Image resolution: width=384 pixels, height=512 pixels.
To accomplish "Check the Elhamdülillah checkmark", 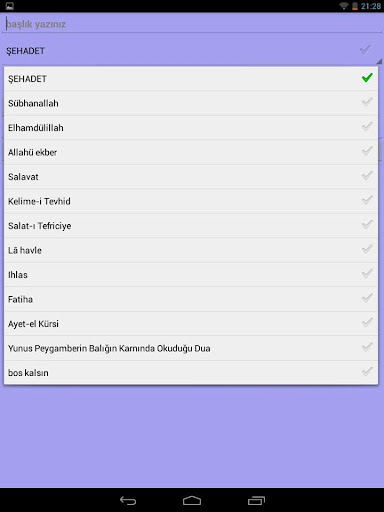I will tap(367, 127).
